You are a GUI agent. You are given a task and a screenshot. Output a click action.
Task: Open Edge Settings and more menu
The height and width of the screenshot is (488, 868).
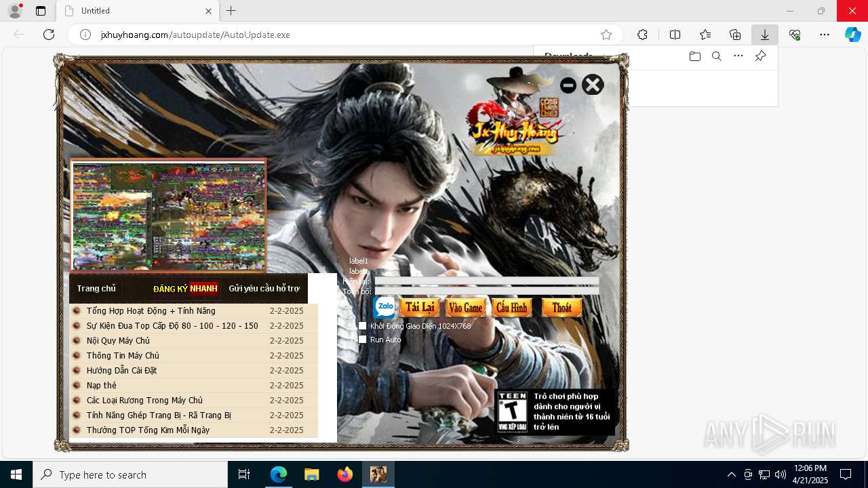(825, 35)
